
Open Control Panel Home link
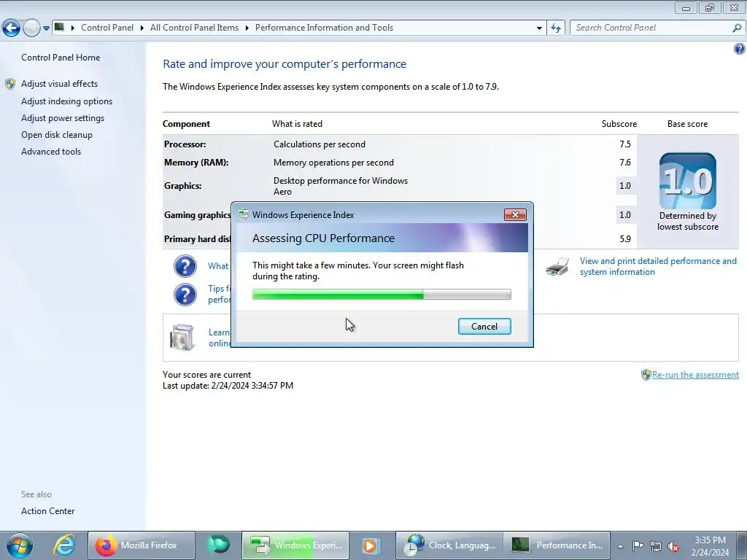point(61,58)
